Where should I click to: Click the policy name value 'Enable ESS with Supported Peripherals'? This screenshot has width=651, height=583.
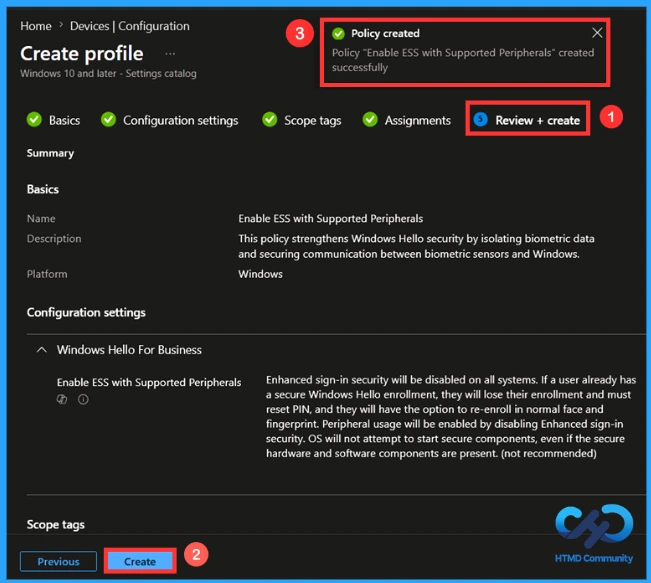[330, 218]
